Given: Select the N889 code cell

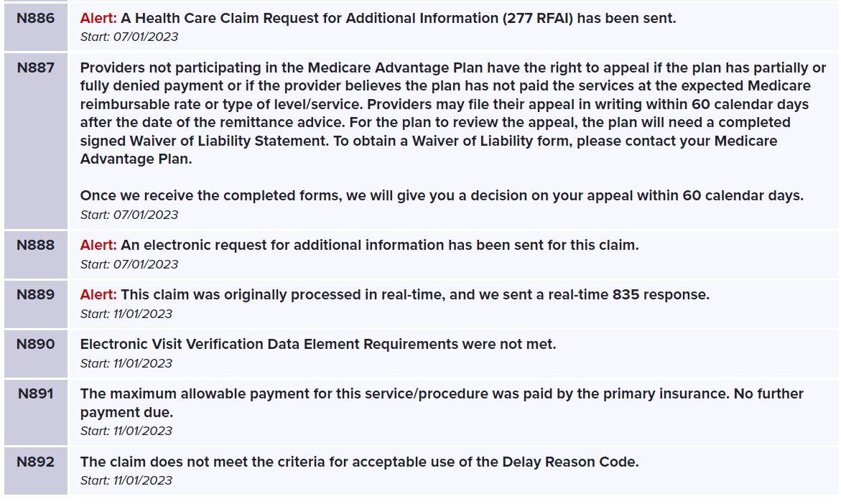Looking at the screenshot, I should 35,294.
